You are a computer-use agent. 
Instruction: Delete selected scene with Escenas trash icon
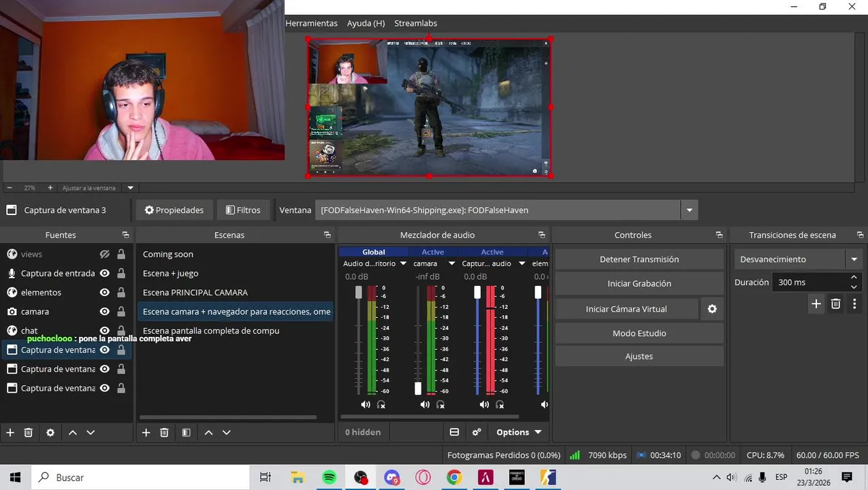coord(164,432)
